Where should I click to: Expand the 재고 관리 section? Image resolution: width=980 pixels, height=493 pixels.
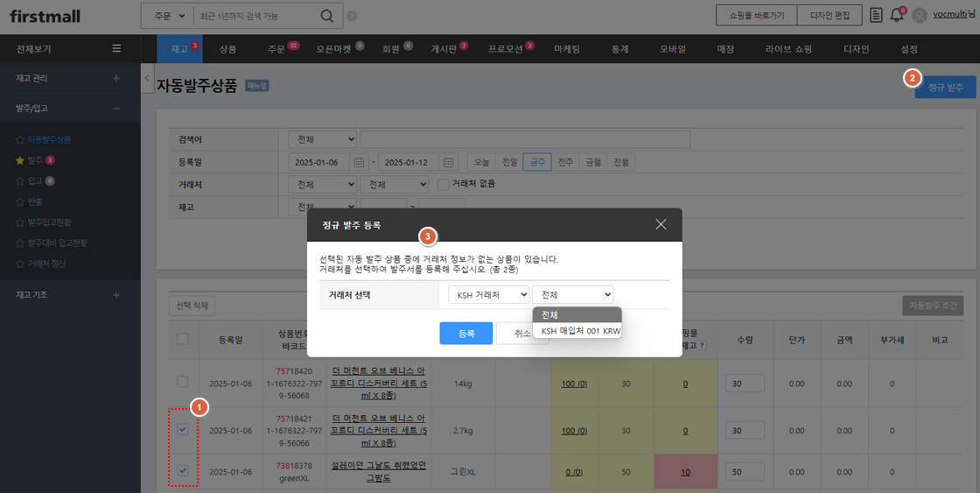pos(116,79)
